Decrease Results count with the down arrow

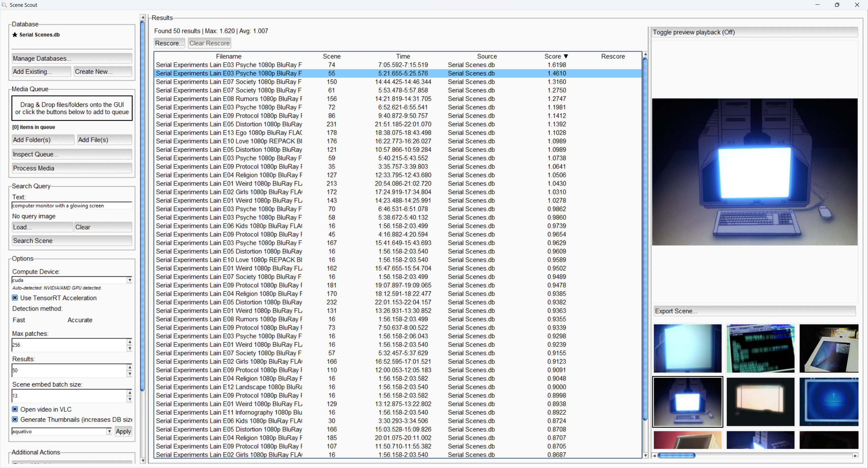130,374
